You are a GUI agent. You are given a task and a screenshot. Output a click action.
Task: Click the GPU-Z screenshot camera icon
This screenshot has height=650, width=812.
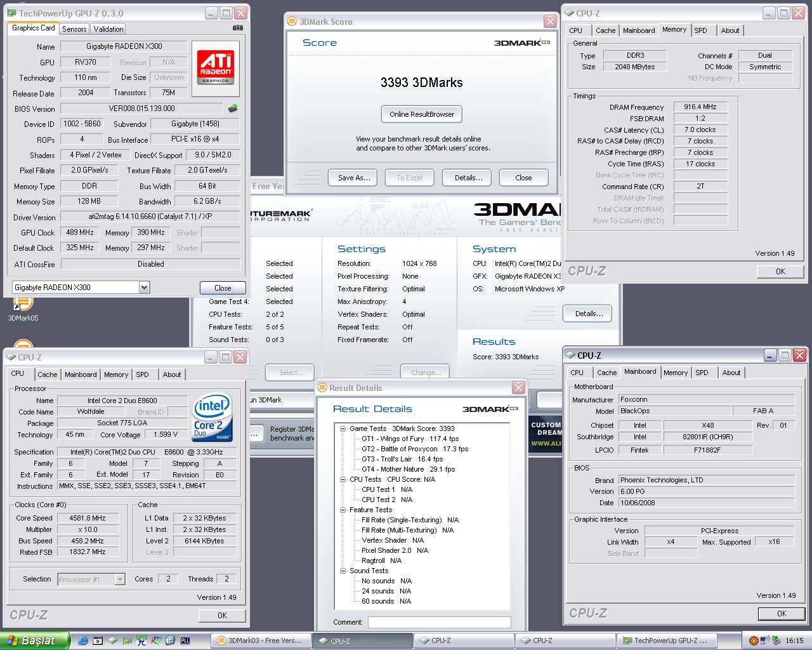click(238, 28)
